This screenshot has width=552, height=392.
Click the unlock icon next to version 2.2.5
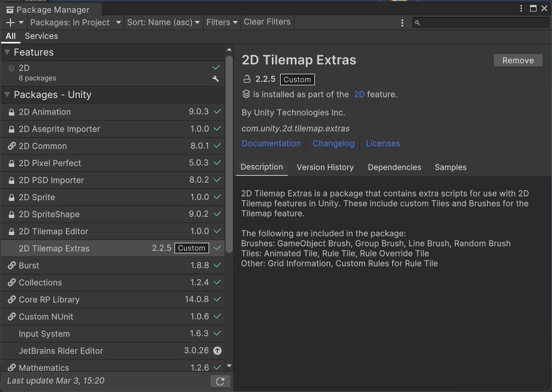(x=247, y=79)
